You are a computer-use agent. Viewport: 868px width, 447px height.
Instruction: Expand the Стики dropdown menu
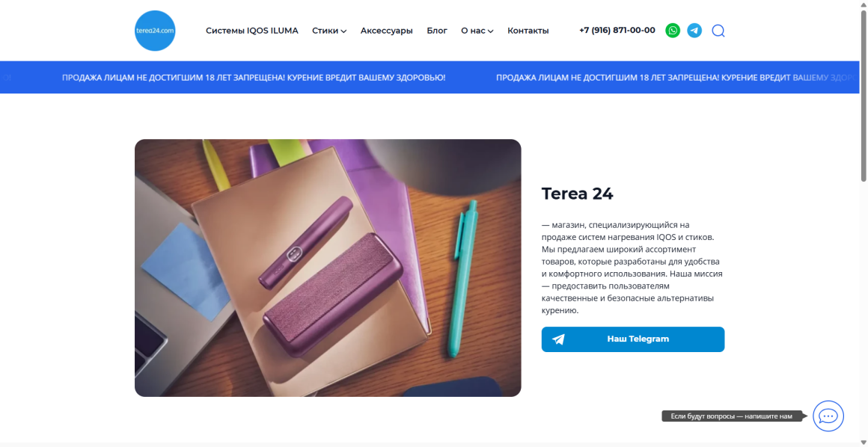(x=329, y=31)
